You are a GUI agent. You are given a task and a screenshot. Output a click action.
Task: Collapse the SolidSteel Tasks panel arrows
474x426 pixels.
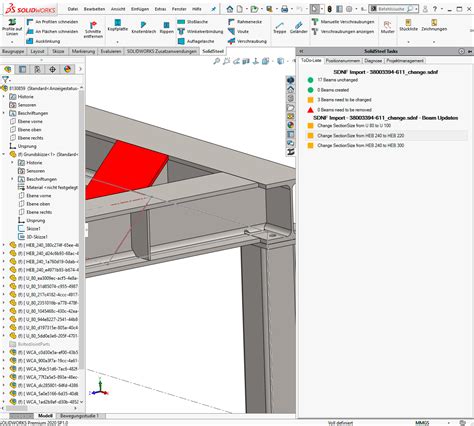(301, 51)
